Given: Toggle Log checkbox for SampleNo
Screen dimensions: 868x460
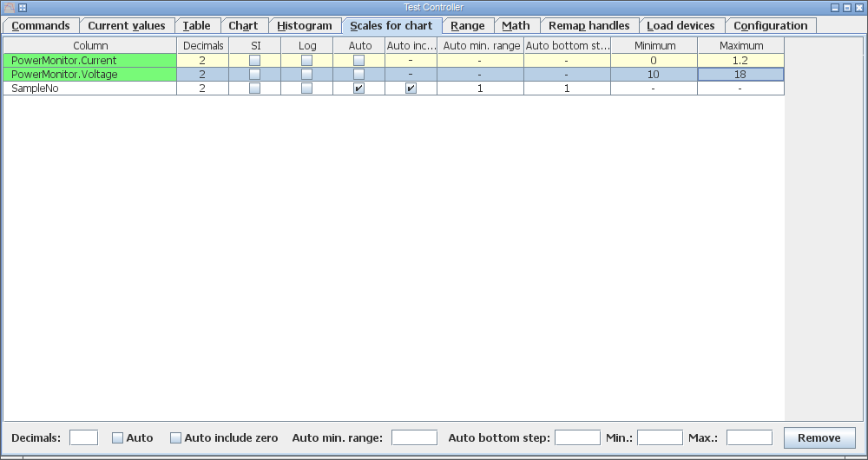Looking at the screenshot, I should point(306,88).
